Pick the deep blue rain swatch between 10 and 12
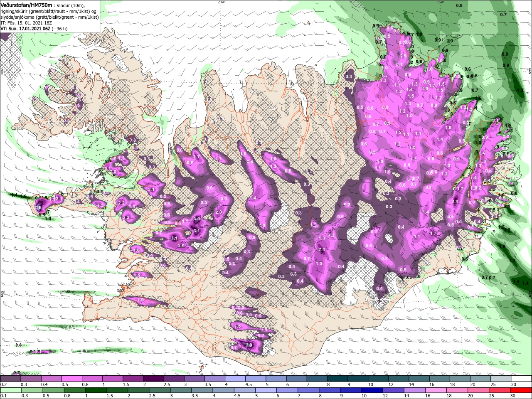The width and height of the screenshot is (532, 399). coord(372,390)
